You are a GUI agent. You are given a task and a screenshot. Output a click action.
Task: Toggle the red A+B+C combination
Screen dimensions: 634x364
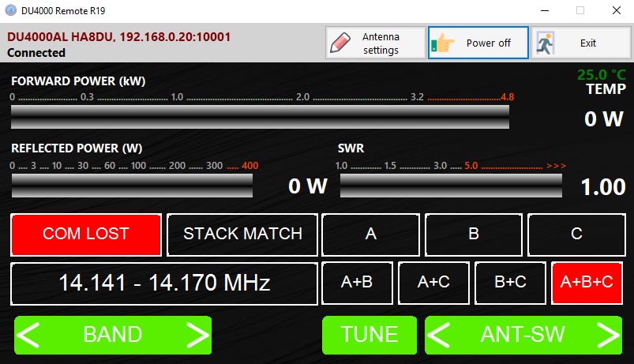point(586,283)
